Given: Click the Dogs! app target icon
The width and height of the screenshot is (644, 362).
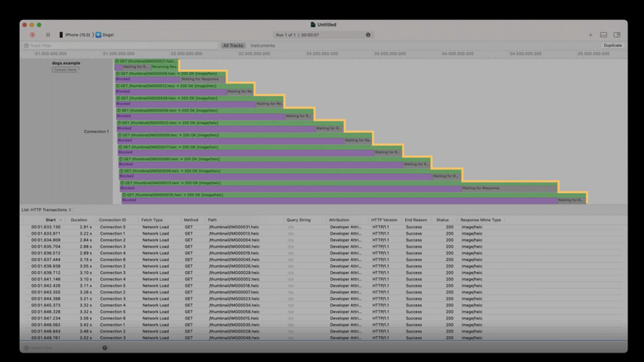Looking at the screenshot, I should tap(99, 35).
